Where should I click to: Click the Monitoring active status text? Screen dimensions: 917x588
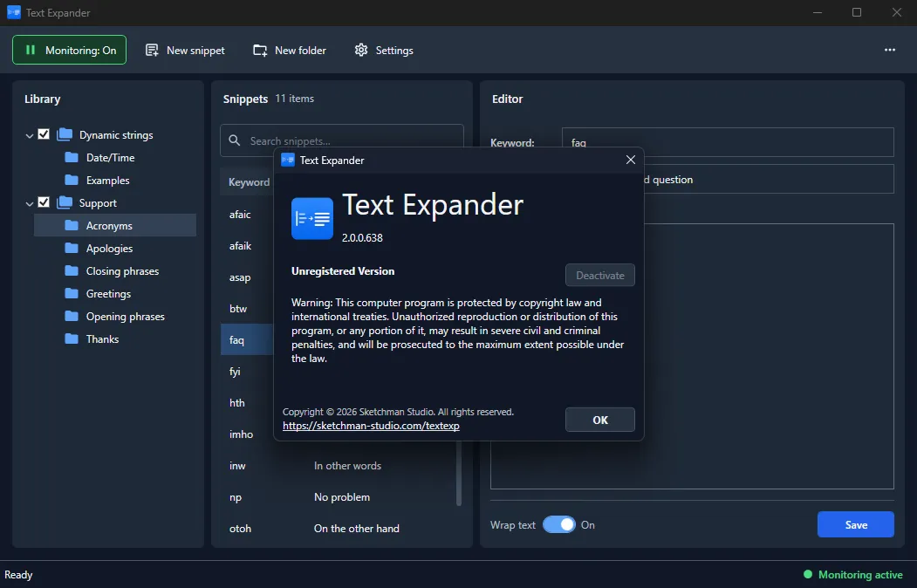(860, 575)
